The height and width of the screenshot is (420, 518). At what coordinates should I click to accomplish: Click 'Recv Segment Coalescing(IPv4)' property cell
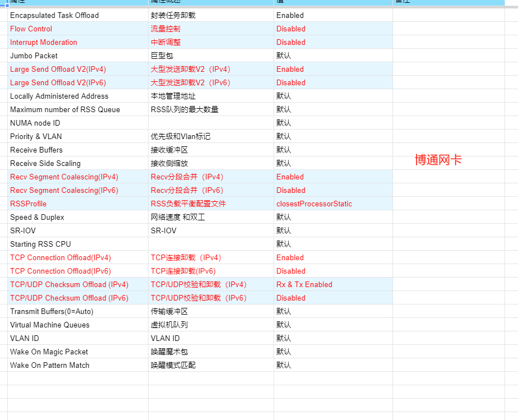(78, 177)
